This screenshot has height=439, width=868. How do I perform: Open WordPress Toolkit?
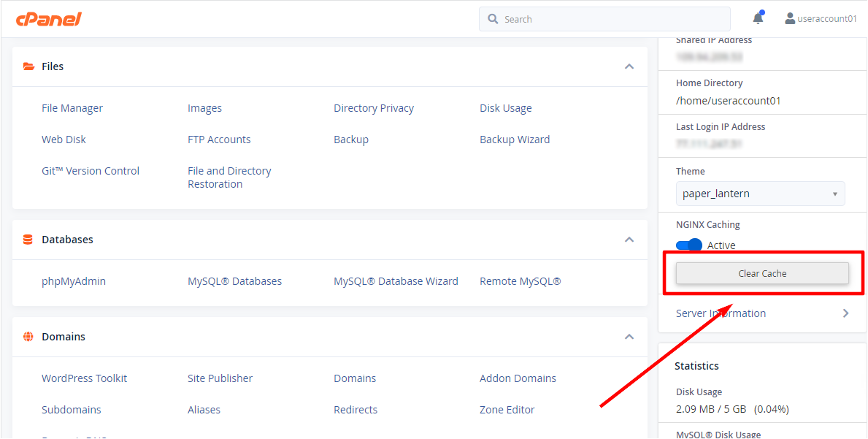[x=84, y=378]
